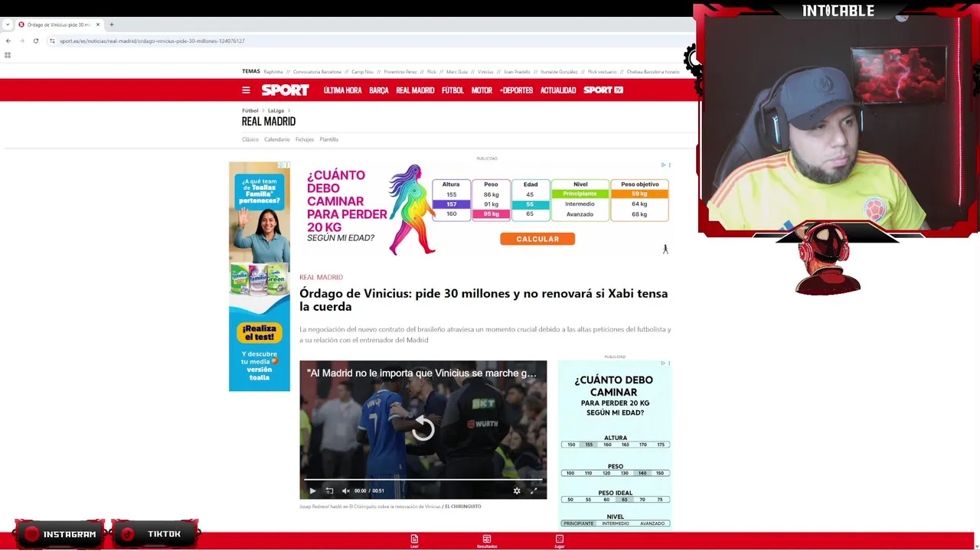Select the Órdago de Vinicius browser tab
Viewport: 980px width, 551px height.
59,24
